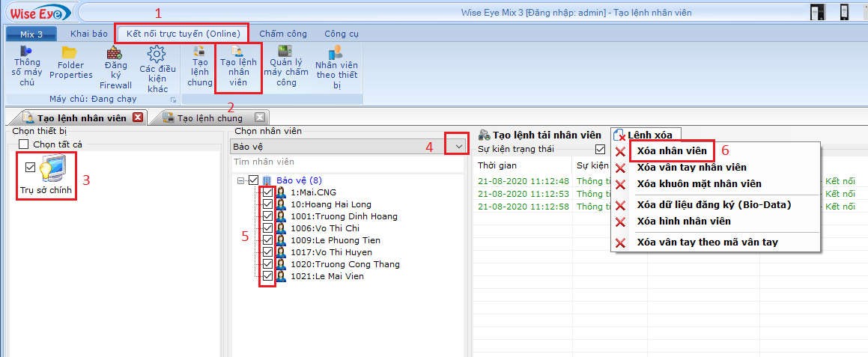This screenshot has width=868, height=357.
Task: Click Tạo lệnh nhân viên ribbon icon
Action: coord(238,66)
